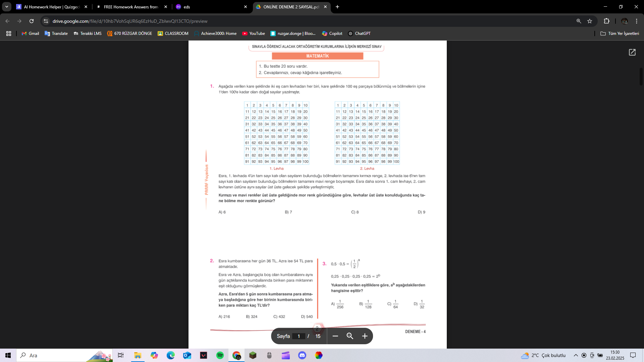Select answer option A) 6 for question 1
644x362 pixels.
click(x=222, y=212)
